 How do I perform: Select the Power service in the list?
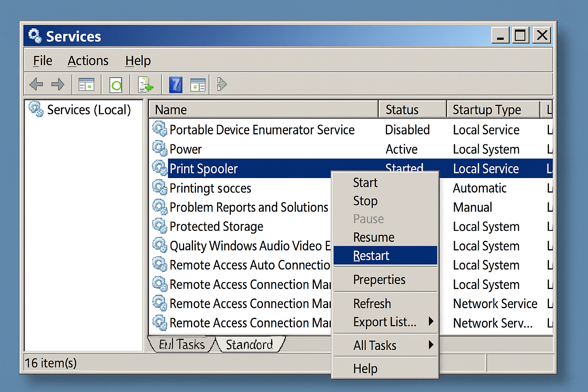(186, 149)
